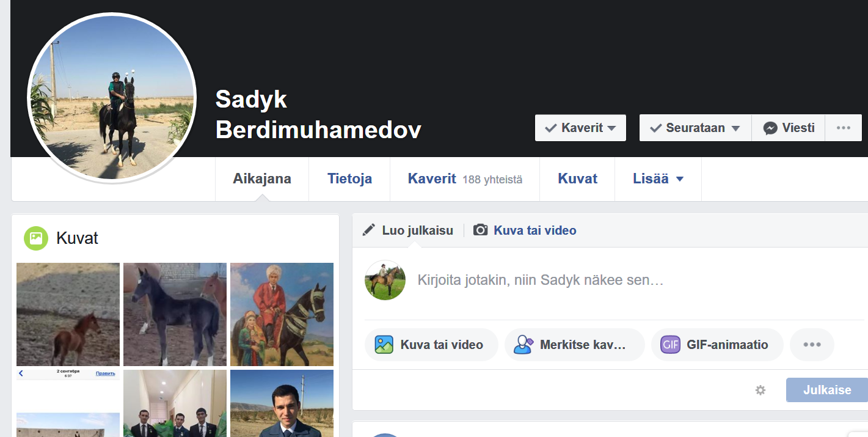Click your small avatar in the composer

385,280
